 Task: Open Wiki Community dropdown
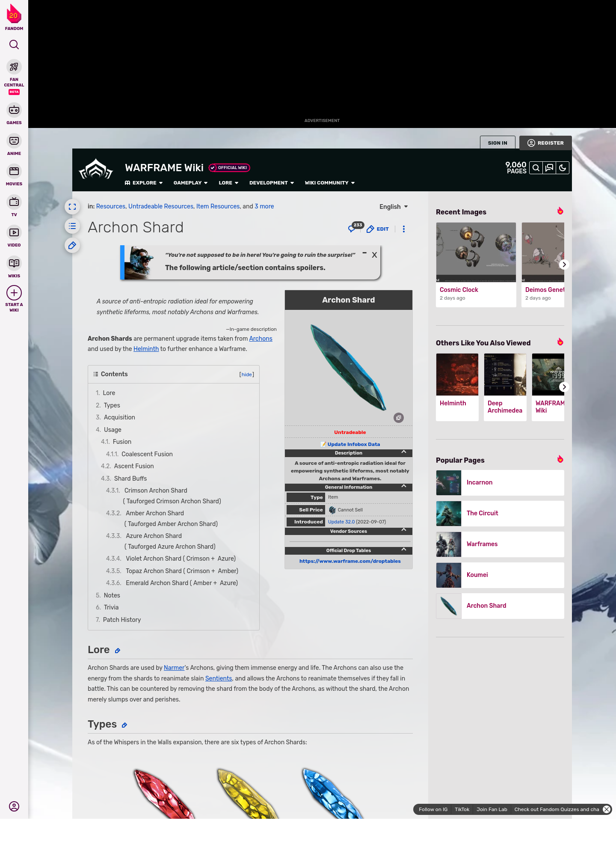click(330, 183)
